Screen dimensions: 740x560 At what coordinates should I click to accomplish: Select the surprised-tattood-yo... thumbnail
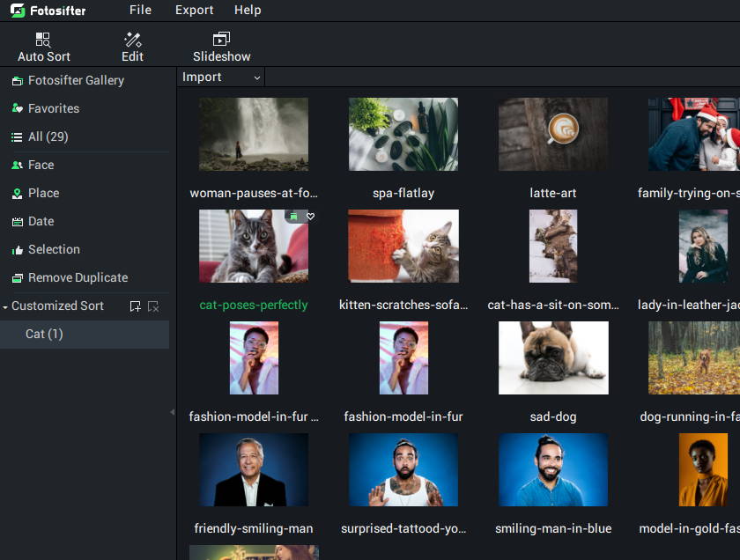pyautogui.click(x=403, y=470)
